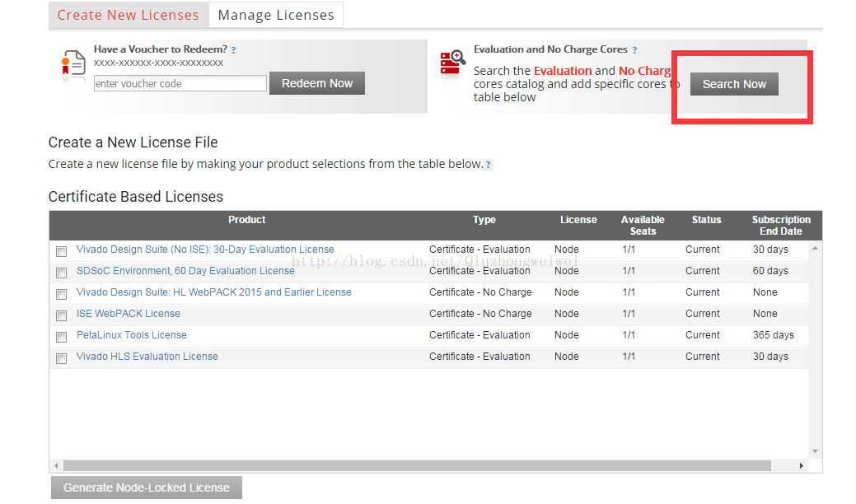Click the Redeem Now button

click(317, 83)
